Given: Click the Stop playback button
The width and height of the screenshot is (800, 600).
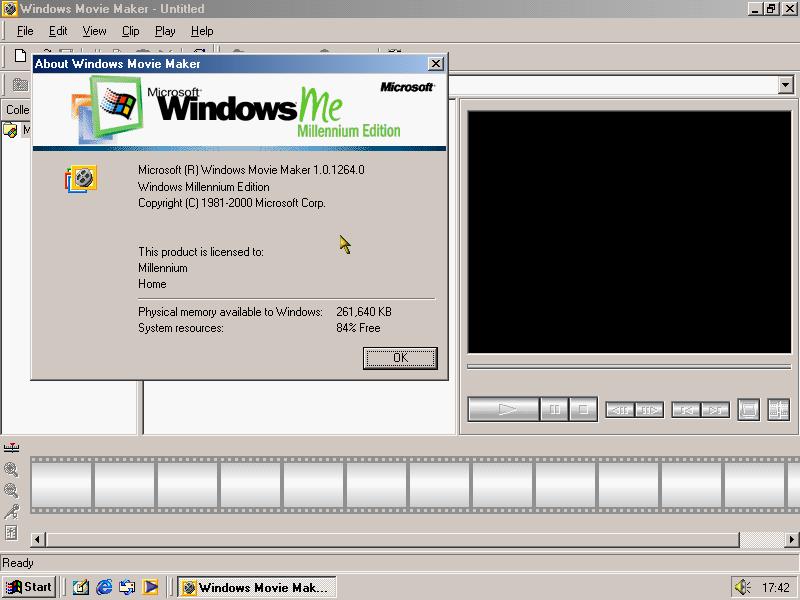Looking at the screenshot, I should (x=583, y=409).
